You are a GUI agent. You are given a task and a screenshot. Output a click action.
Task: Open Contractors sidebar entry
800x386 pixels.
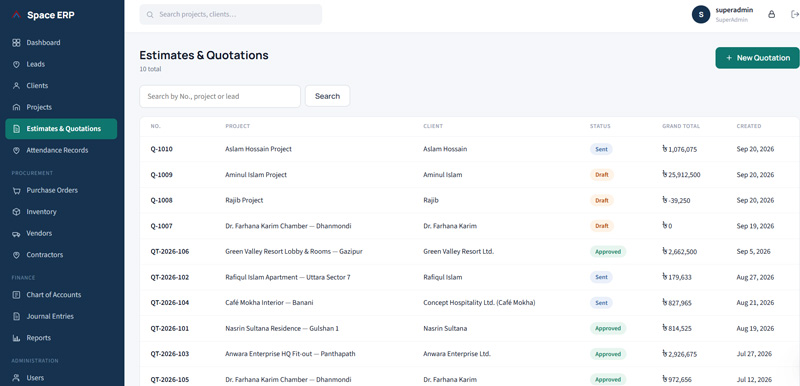click(x=61, y=255)
